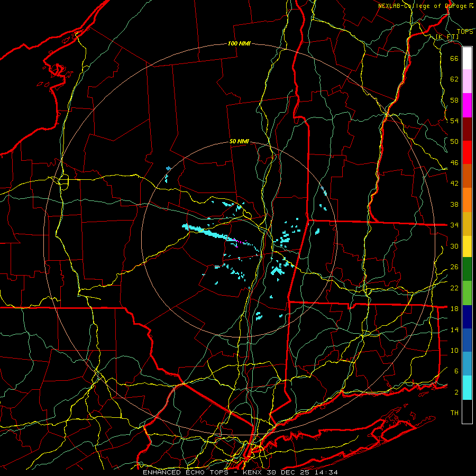This screenshot has height=476, width=476.
Task: Click the legend value 46
Action: (x=454, y=163)
